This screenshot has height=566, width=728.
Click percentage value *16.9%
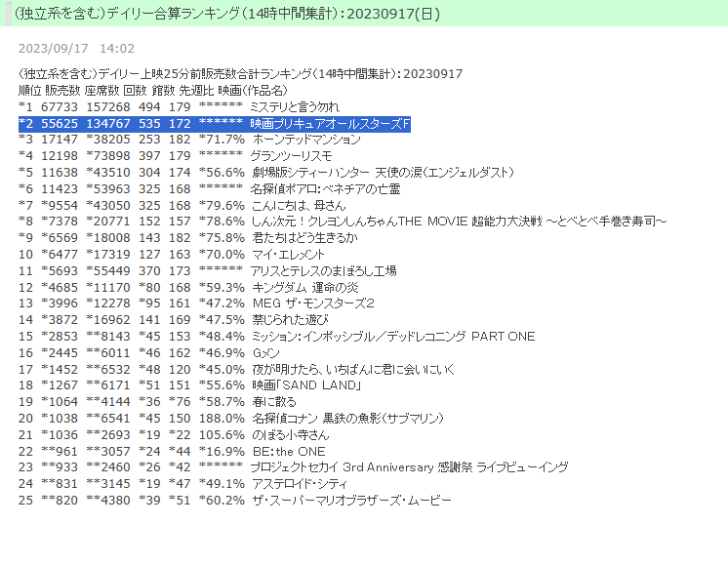pyautogui.click(x=222, y=451)
